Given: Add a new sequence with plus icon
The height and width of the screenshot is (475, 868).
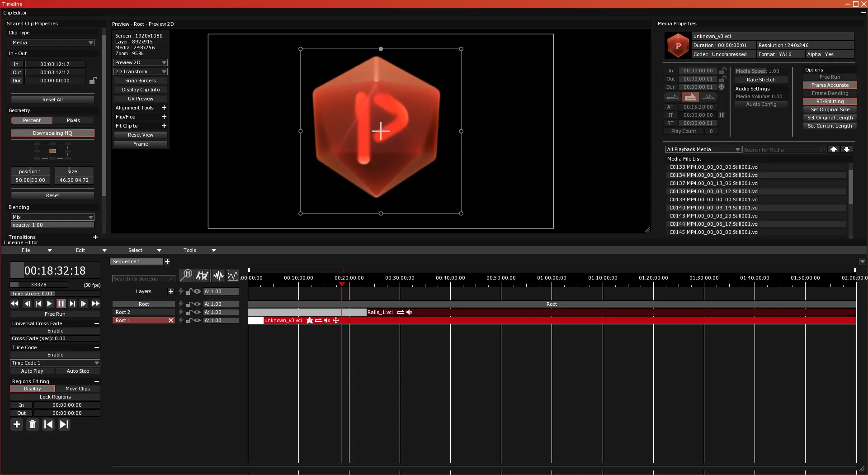Looking at the screenshot, I should click(167, 261).
